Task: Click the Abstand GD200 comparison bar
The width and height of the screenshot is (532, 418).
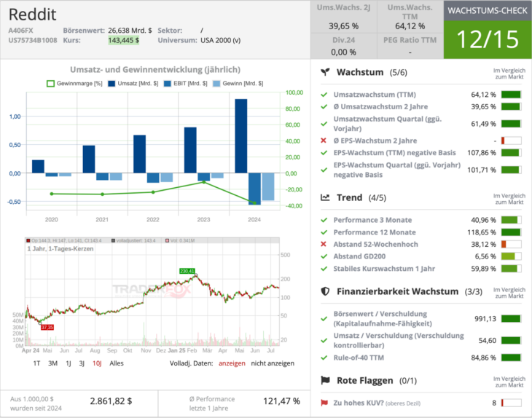Action: pos(511,256)
